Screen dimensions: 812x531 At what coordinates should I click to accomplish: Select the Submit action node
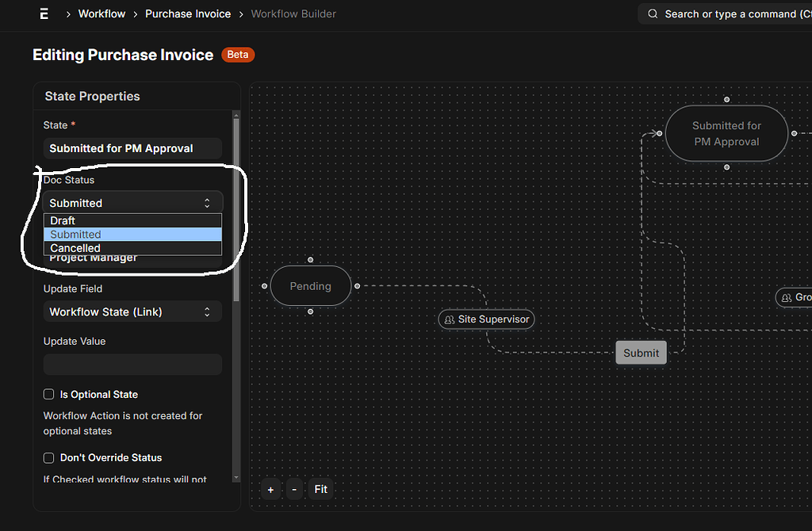click(x=641, y=353)
